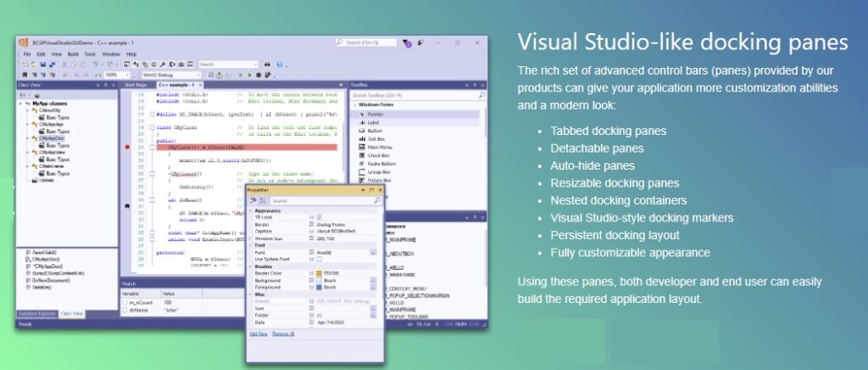Toggle the 3D Look checkbox
The image size is (868, 370).
(320, 217)
